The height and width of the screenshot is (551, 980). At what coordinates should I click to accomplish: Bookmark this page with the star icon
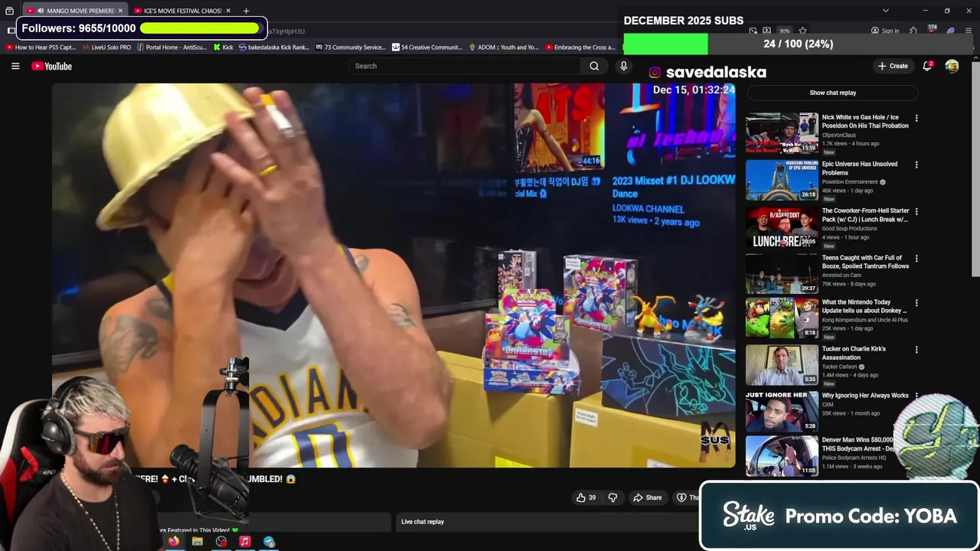coord(802,31)
